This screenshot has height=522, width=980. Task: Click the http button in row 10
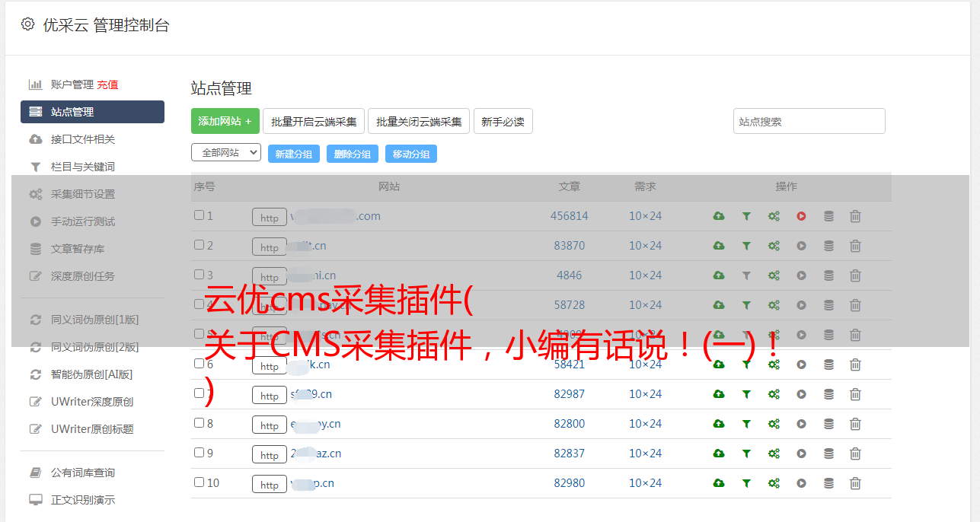[270, 485]
